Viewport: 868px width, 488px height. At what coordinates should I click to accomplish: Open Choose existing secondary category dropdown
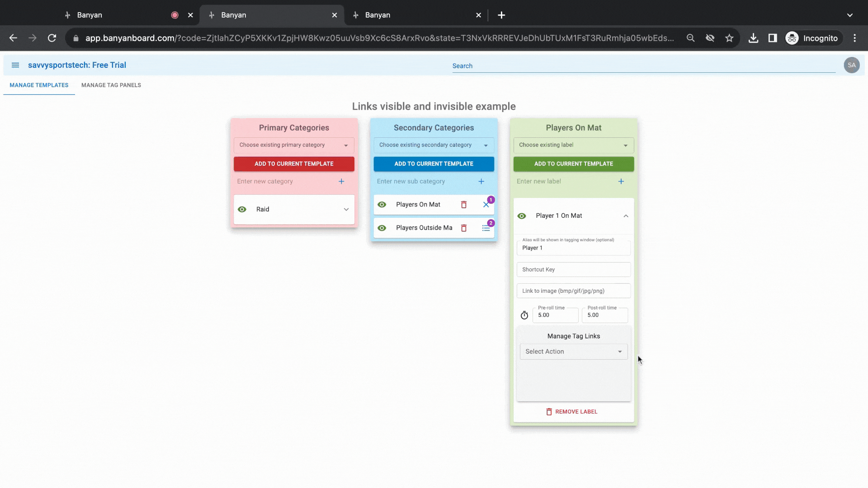click(x=434, y=145)
